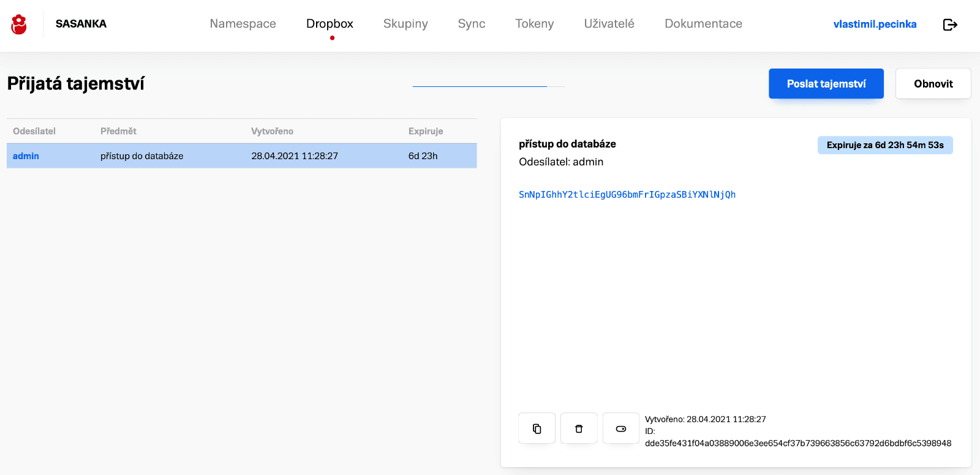
Task: Refresh the list with the Obnovit button
Action: click(933, 84)
